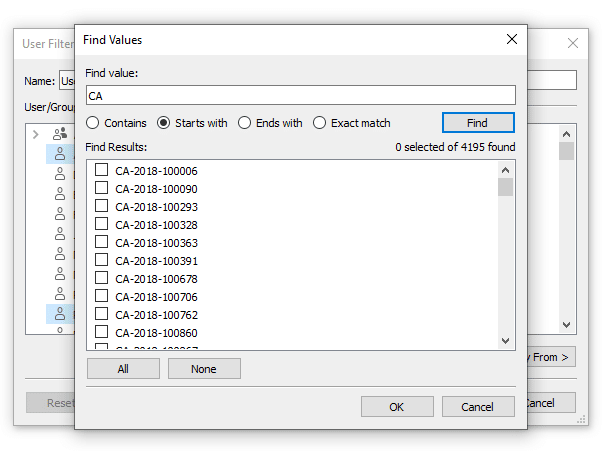Click the find results scroll down arrow
Image resolution: width=607 pixels, height=451 pixels.
point(505,341)
